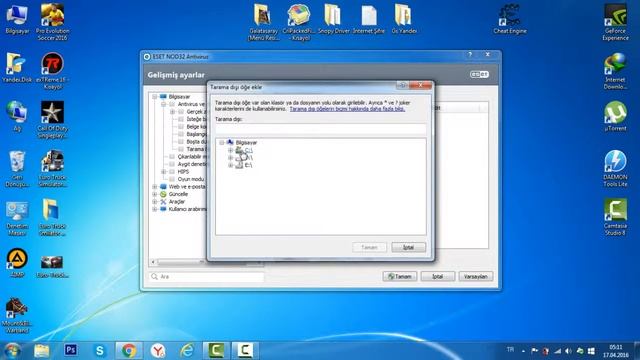Expand Kullanıcı arabirimi tree node
640x360 pixels.
point(155,209)
